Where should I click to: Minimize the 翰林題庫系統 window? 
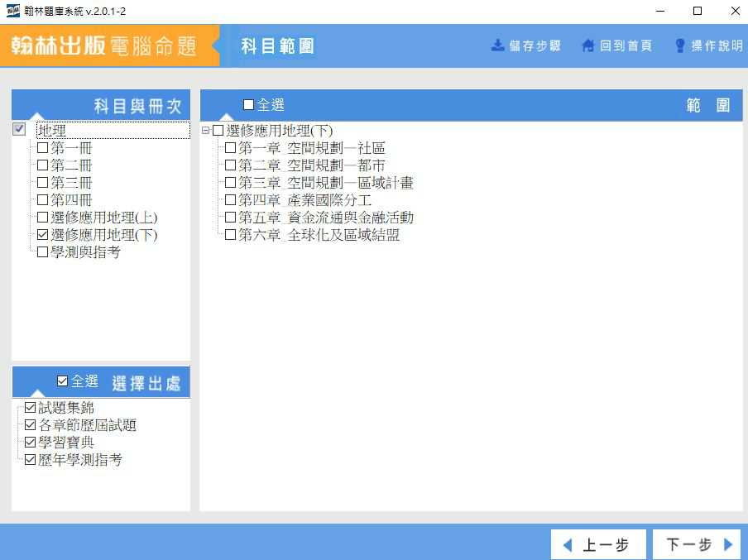[x=660, y=11]
